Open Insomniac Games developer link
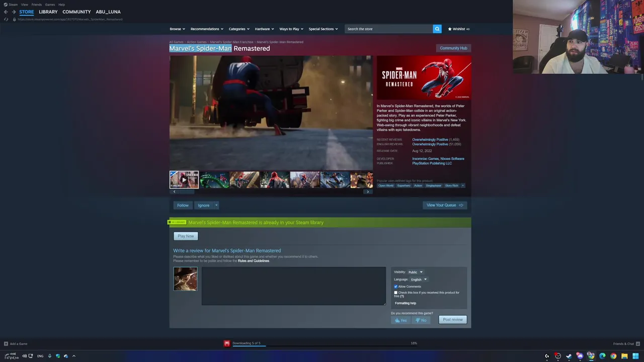644x362 pixels. [426, 159]
